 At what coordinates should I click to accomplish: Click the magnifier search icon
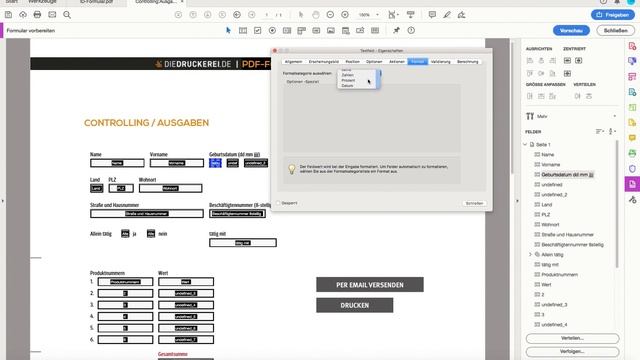pyautogui.click(x=67, y=15)
